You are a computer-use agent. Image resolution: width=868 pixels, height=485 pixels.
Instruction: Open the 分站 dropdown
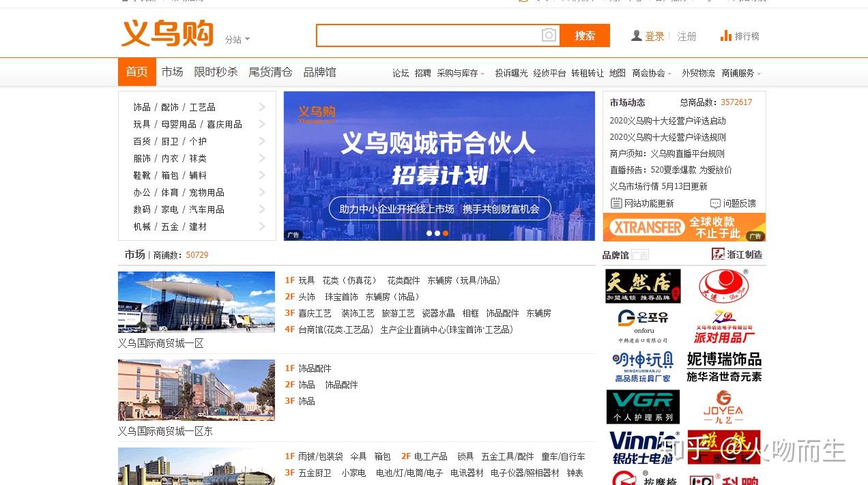[x=237, y=40]
